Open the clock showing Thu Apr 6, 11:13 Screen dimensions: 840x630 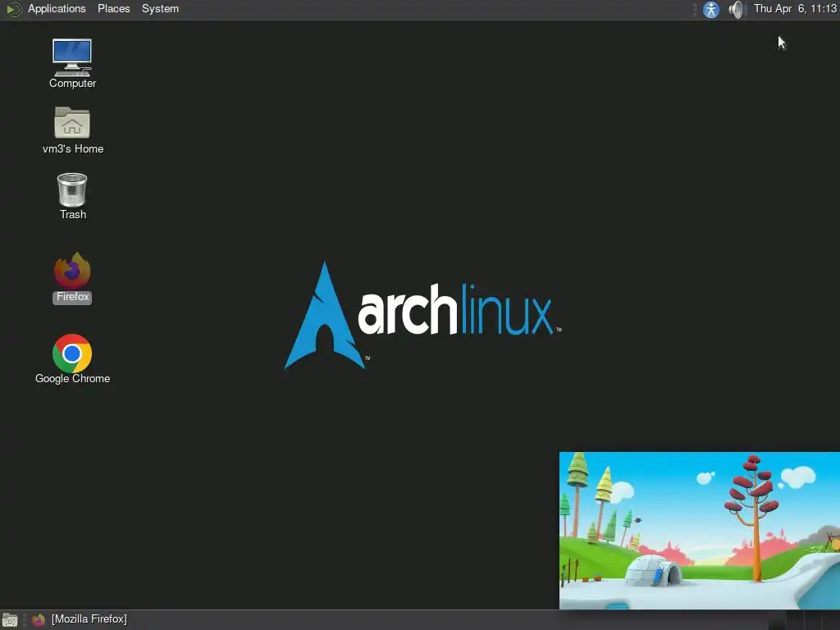(795, 9)
